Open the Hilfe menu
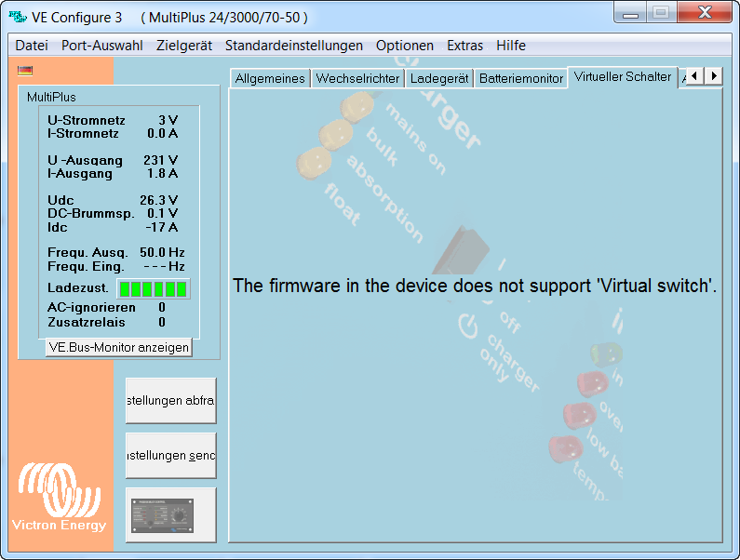 (x=511, y=46)
